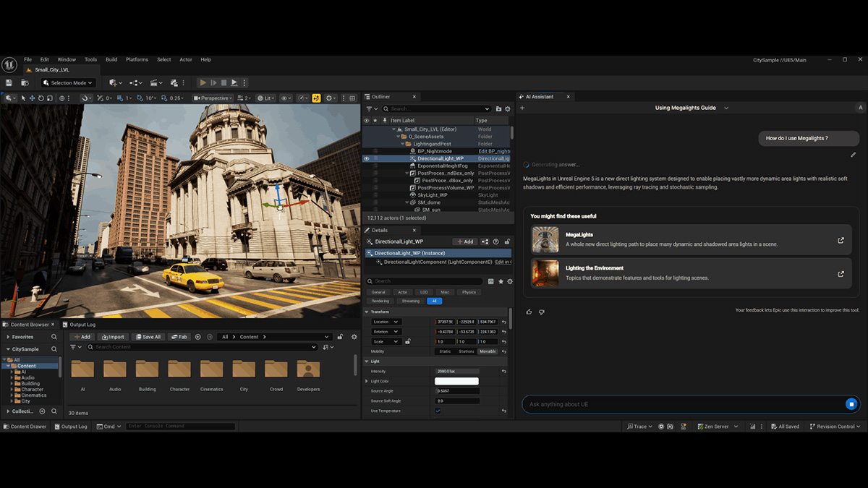
Task: Click the Import button in Content Browser
Action: point(114,336)
